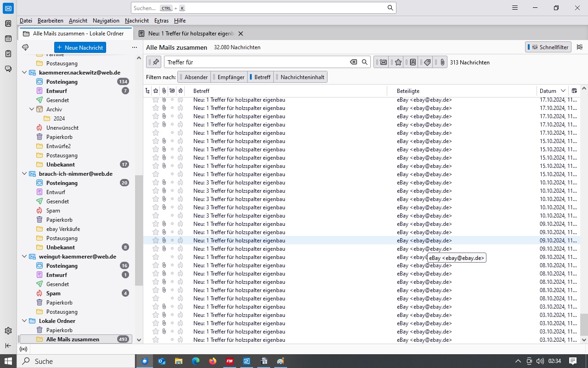Image resolution: width=588 pixels, height=368 pixels.
Task: Open the Extras menu
Action: (161, 21)
